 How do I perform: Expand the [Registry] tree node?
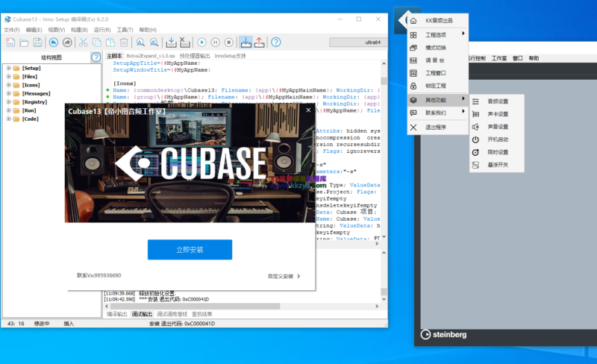(8, 102)
